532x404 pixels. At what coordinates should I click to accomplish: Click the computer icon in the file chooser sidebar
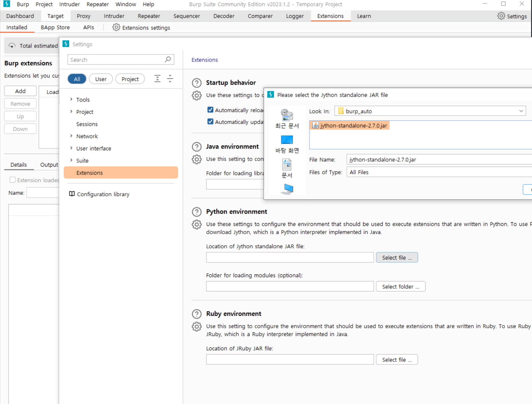[287, 189]
